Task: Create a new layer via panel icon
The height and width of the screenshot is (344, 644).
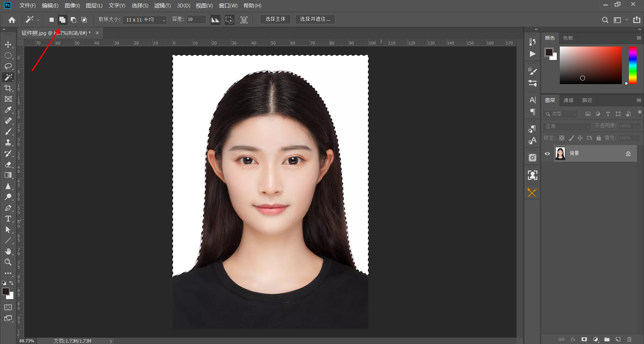Action: [x=618, y=339]
